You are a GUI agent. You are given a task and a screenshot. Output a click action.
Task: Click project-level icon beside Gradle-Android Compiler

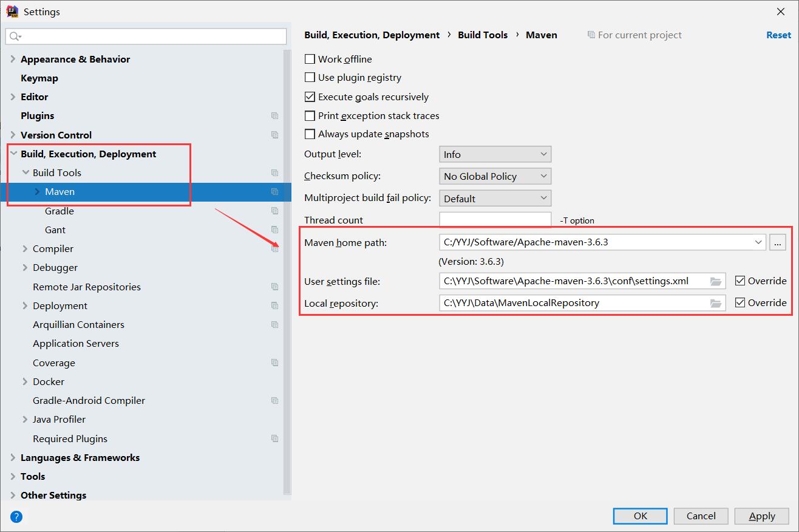coord(274,401)
